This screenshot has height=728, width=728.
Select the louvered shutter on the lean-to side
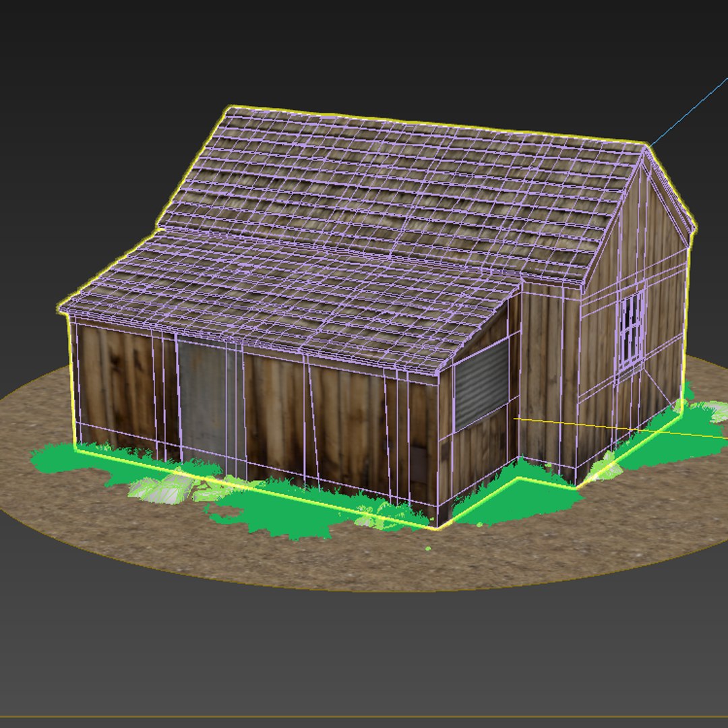click(x=481, y=385)
